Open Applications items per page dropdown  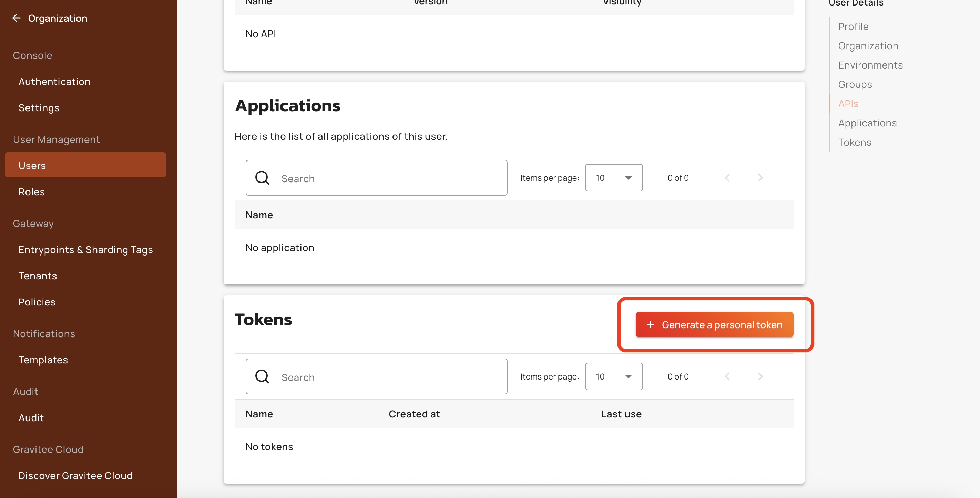coord(613,178)
